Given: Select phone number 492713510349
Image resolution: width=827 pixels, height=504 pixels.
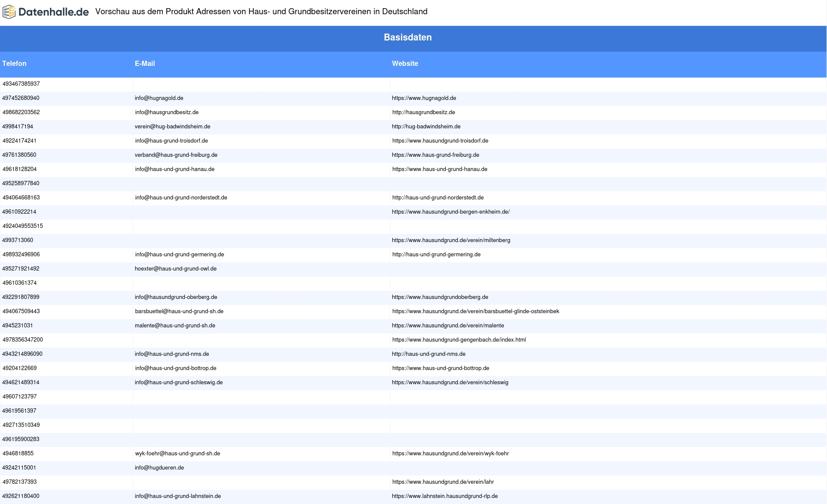Looking at the screenshot, I should (x=21, y=425).
